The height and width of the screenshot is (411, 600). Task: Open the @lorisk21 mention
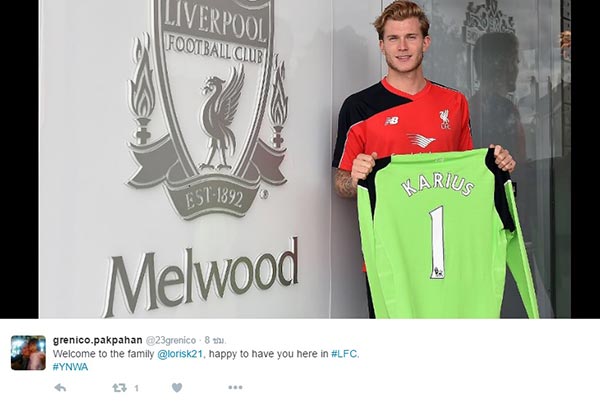180,354
